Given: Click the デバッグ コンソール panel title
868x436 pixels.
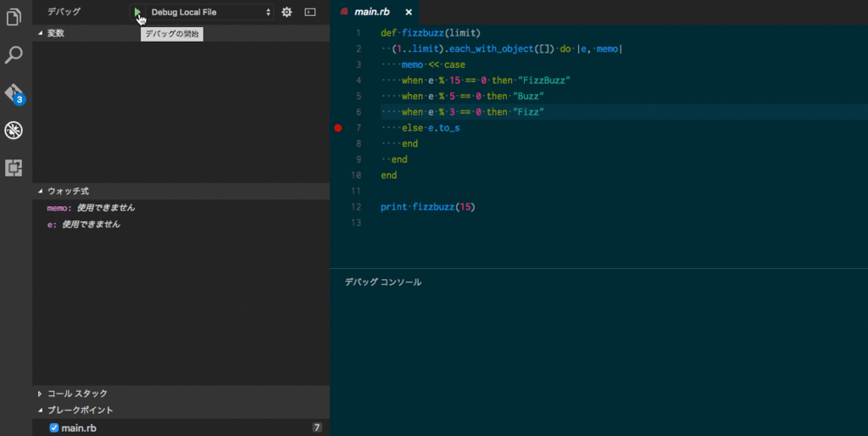Looking at the screenshot, I should (383, 282).
